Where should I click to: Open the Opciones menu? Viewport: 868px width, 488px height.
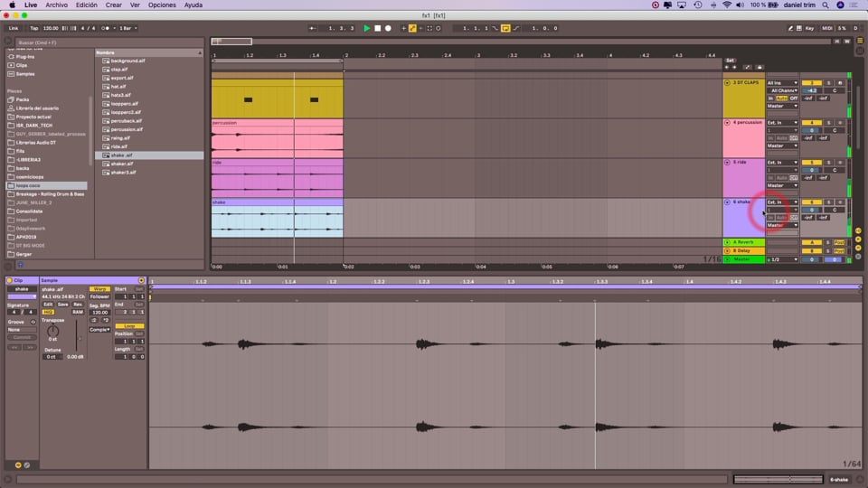pos(162,5)
